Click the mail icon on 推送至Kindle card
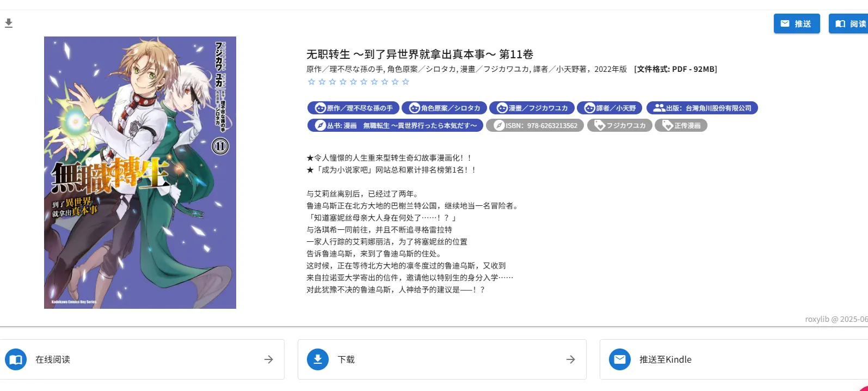Screen dimensions: 868x391 point(620,359)
